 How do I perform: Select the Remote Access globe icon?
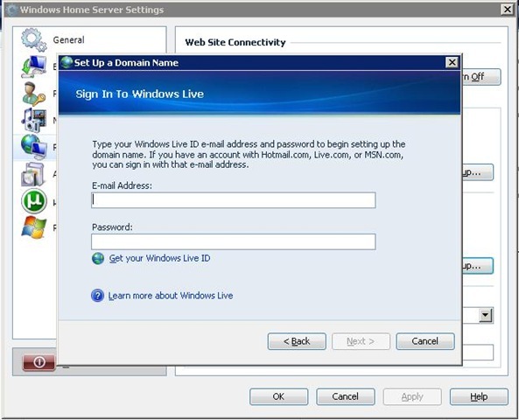point(34,147)
